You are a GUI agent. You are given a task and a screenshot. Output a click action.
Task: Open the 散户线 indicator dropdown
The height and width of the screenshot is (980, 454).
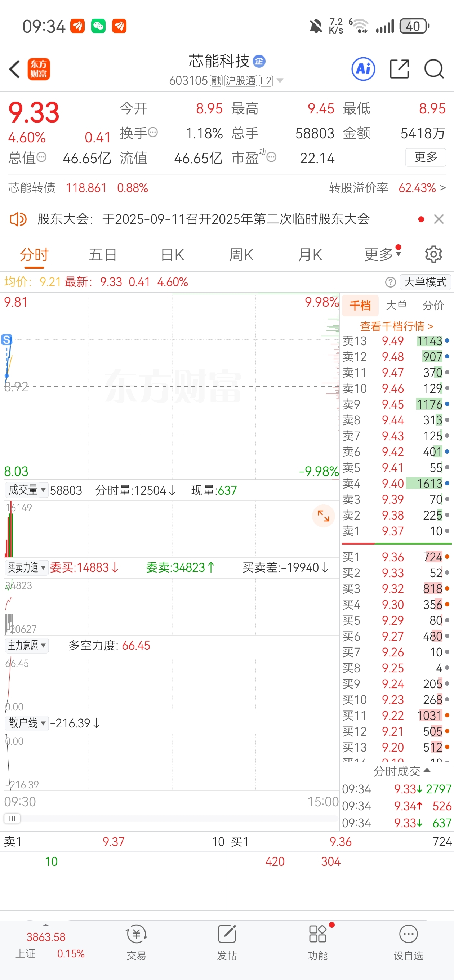click(26, 723)
